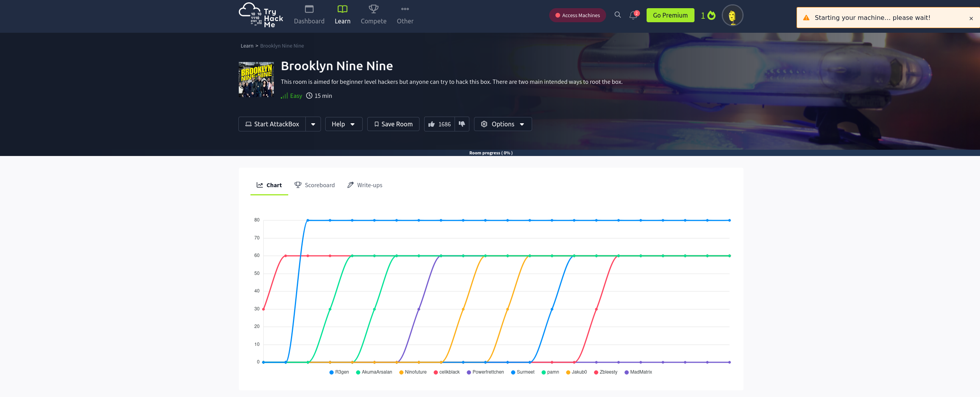Screen dimensions: 980x397
Task: Click the Easy difficulty label
Action: [x=296, y=96]
